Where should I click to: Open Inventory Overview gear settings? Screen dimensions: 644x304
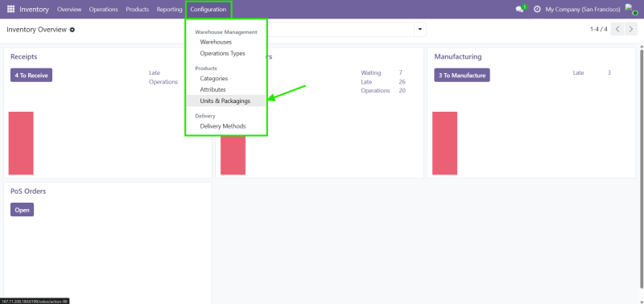(x=72, y=30)
